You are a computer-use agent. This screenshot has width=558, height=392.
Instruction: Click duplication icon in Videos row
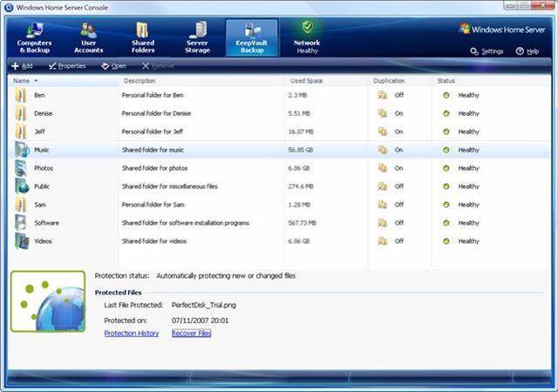pos(383,240)
